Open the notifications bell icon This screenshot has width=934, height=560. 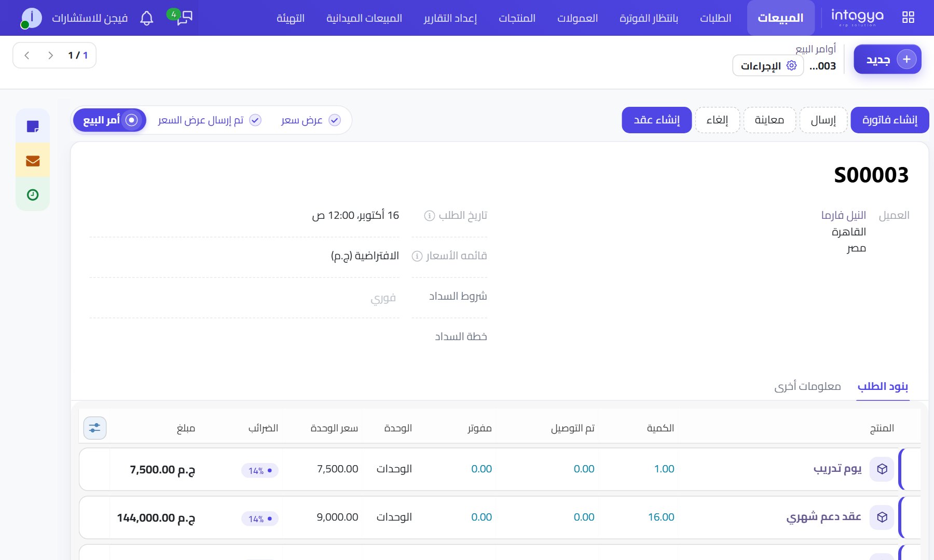[x=147, y=18]
